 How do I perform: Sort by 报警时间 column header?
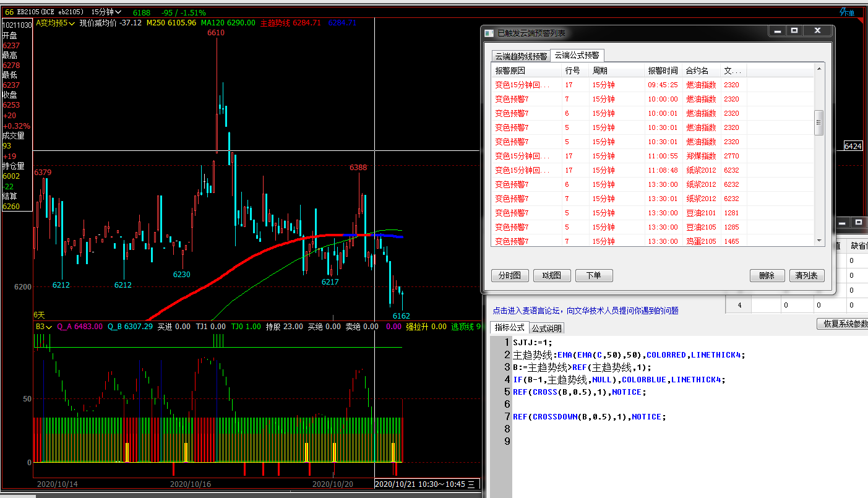coord(663,71)
